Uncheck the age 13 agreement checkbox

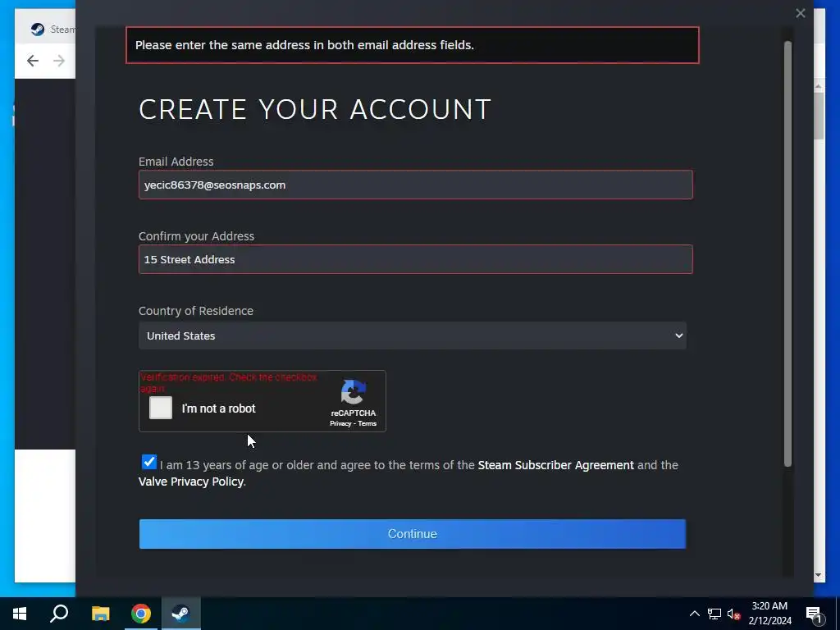149,463
